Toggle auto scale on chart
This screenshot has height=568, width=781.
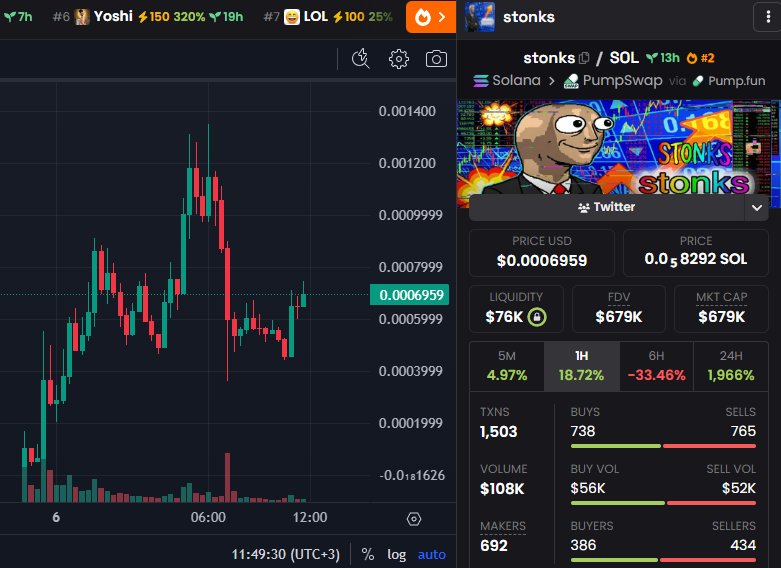[x=431, y=554]
